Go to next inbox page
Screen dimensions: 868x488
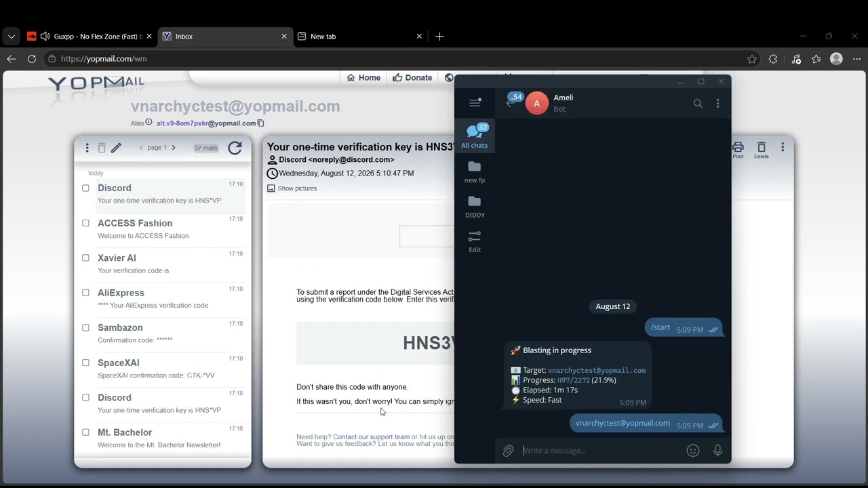(x=174, y=148)
